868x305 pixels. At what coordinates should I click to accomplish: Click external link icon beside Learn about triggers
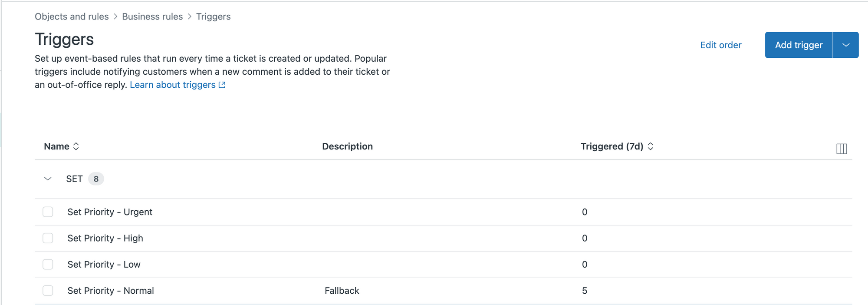pyautogui.click(x=222, y=85)
